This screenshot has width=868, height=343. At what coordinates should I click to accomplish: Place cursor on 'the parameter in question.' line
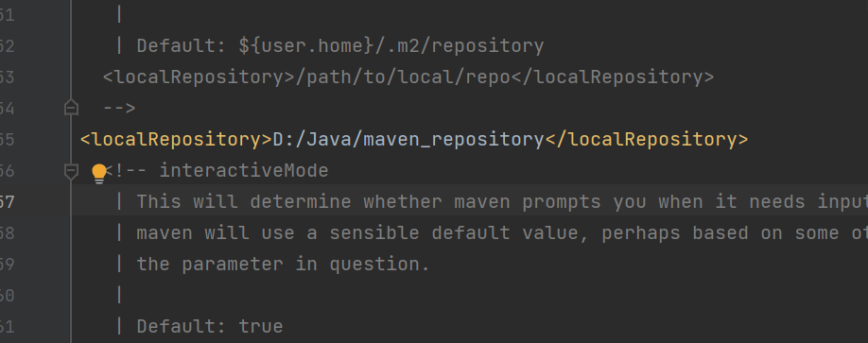coord(283,264)
